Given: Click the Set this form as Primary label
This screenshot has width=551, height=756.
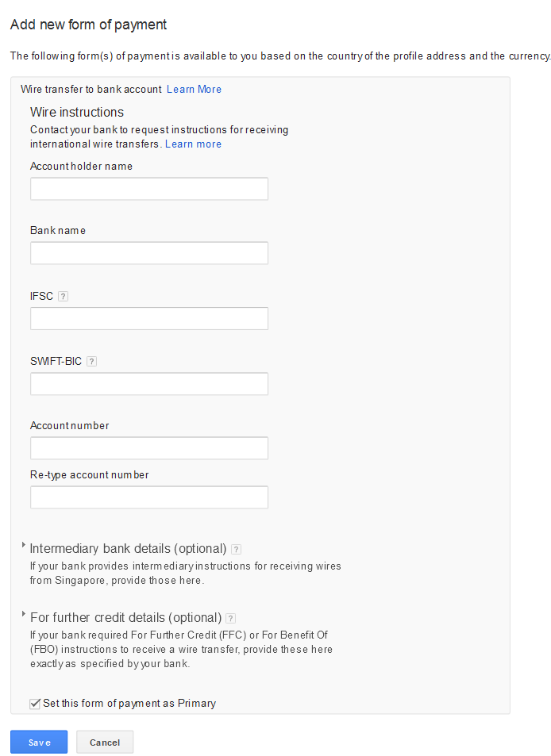Looking at the screenshot, I should pos(129,704).
